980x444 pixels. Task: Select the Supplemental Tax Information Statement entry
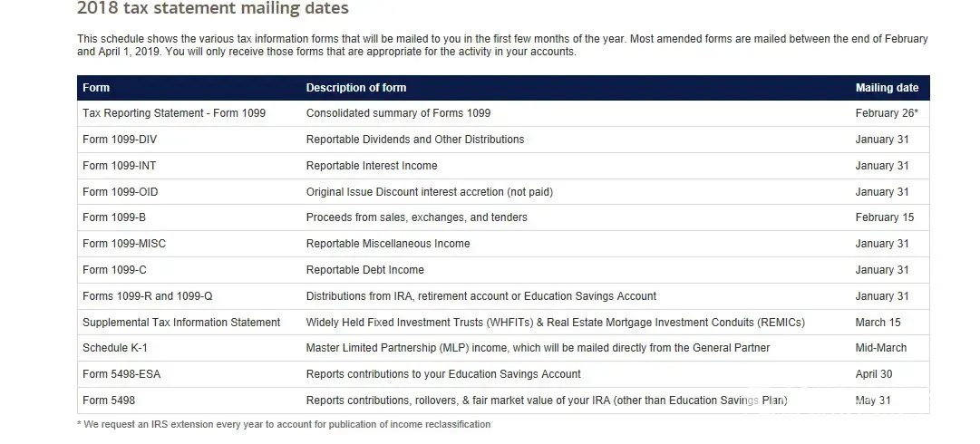[181, 323]
